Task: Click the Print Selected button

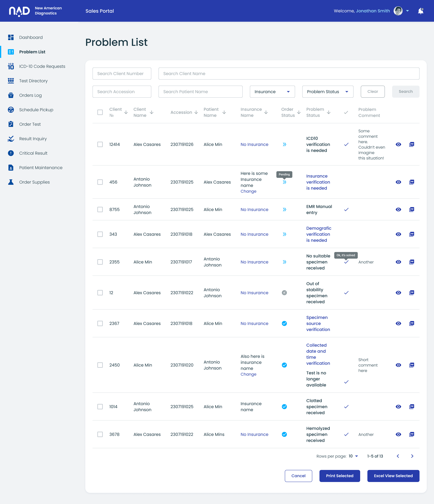Action: tap(339, 476)
